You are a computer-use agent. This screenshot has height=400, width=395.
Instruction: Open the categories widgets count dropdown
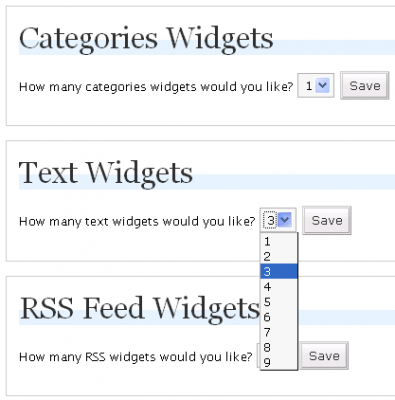[x=315, y=86]
